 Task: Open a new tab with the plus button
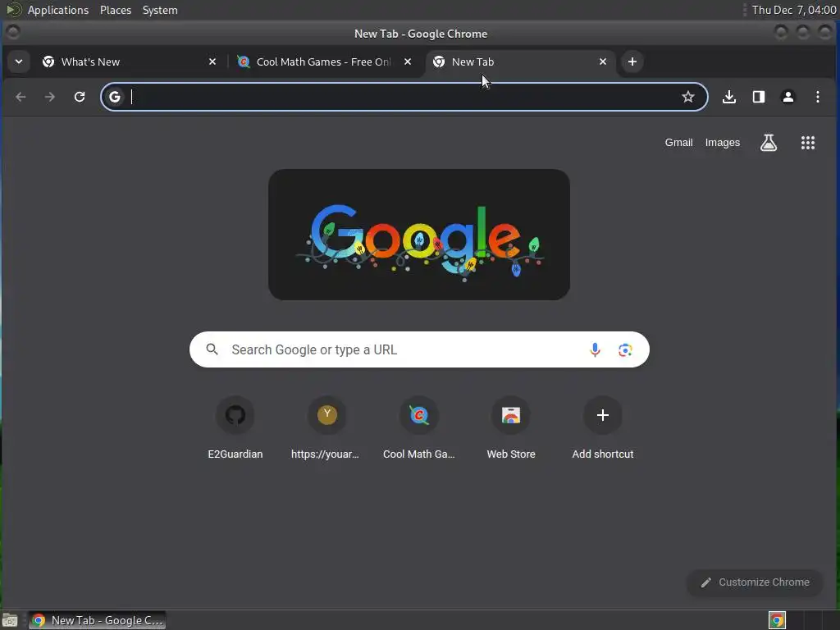click(x=632, y=62)
